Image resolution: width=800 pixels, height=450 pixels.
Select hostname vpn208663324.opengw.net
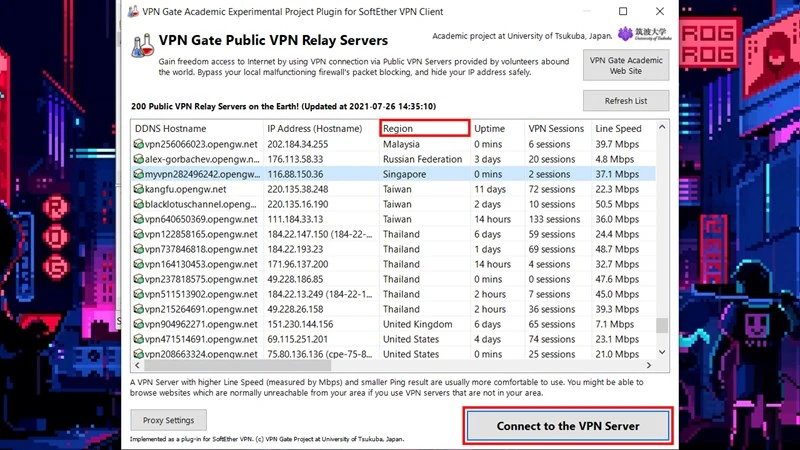201,354
